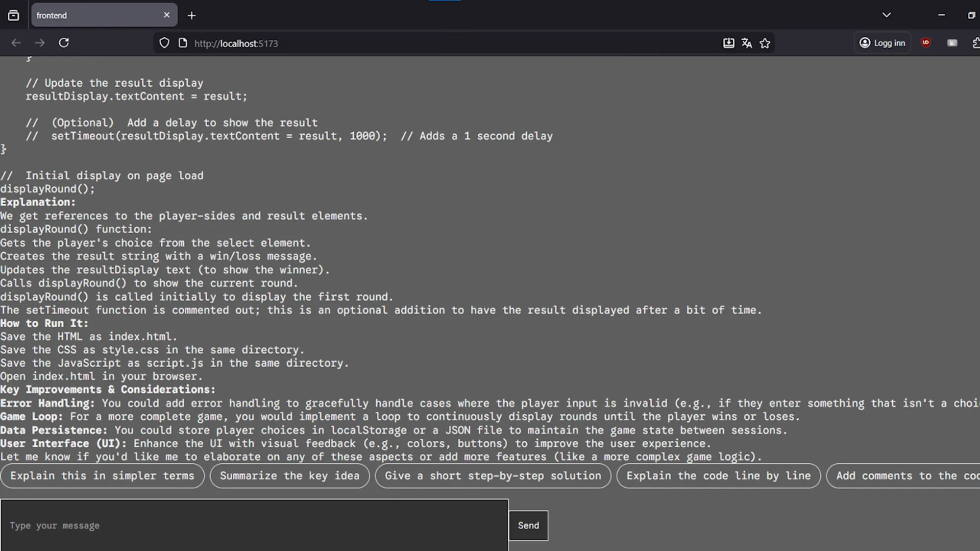Choose "Summarize the key idea" suggestion
Screen dimensions: 980x551
coord(290,476)
